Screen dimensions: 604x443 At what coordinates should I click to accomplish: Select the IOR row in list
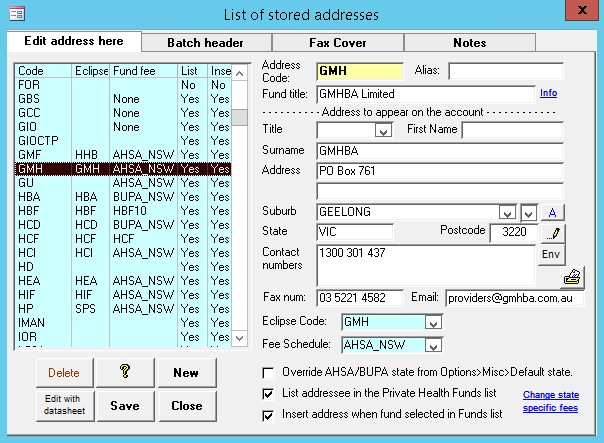[123, 337]
